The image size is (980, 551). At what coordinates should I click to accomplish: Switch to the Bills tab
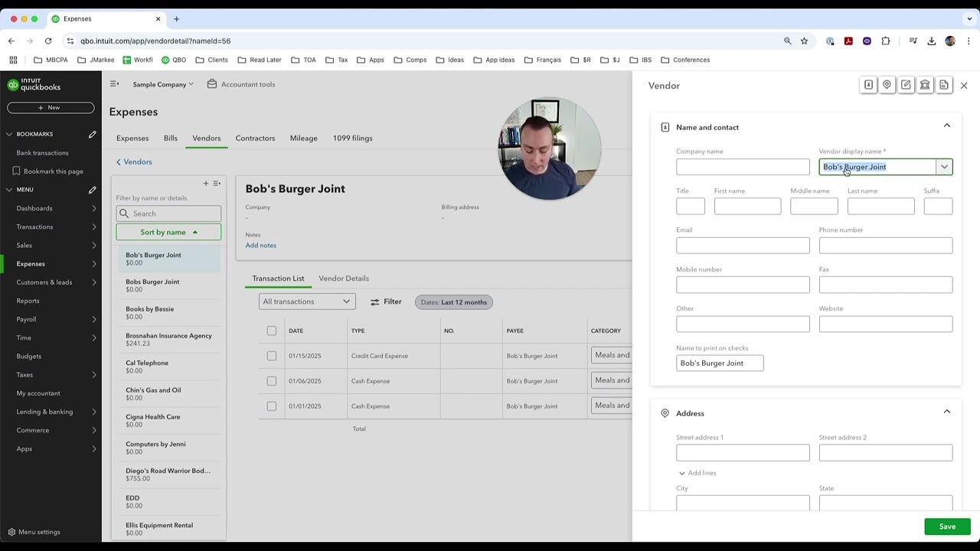171,138
